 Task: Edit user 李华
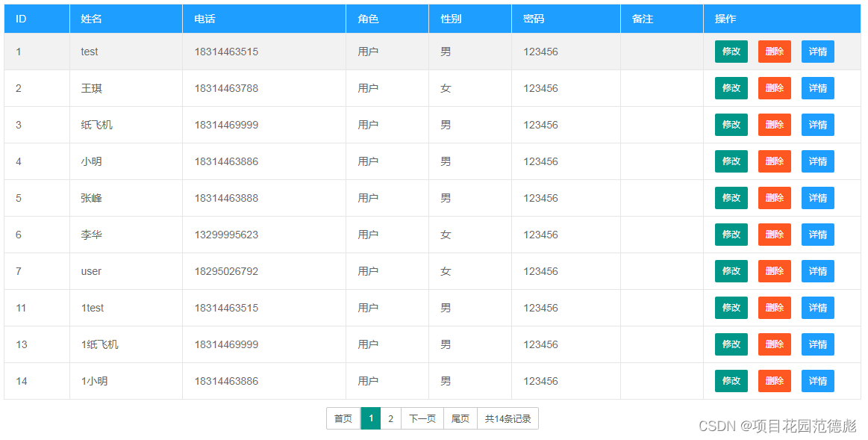coord(731,235)
